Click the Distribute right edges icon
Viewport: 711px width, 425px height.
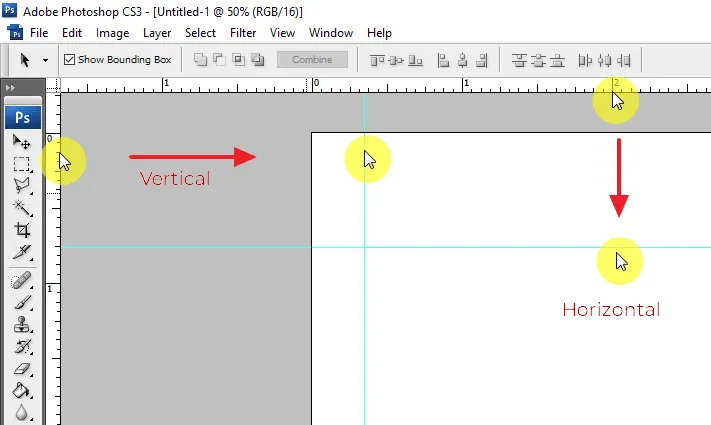[x=623, y=60]
